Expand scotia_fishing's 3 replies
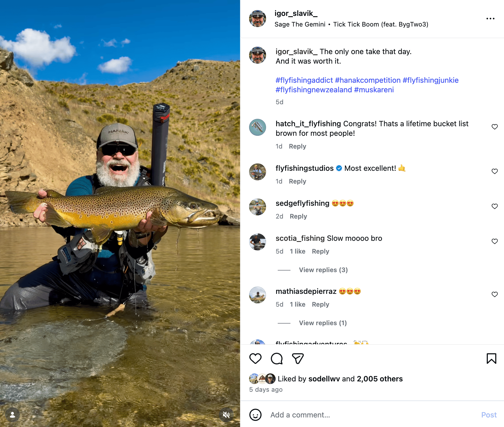This screenshot has width=504, height=427. (x=323, y=270)
